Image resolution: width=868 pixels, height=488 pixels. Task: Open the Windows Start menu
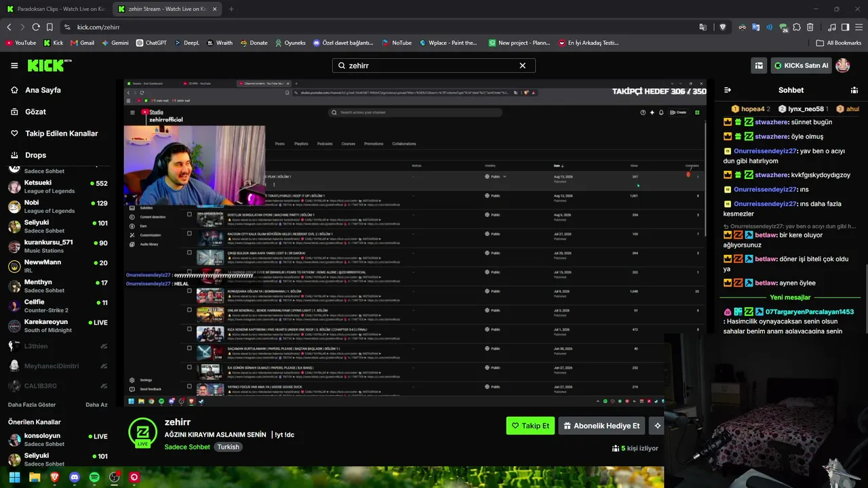point(14,477)
